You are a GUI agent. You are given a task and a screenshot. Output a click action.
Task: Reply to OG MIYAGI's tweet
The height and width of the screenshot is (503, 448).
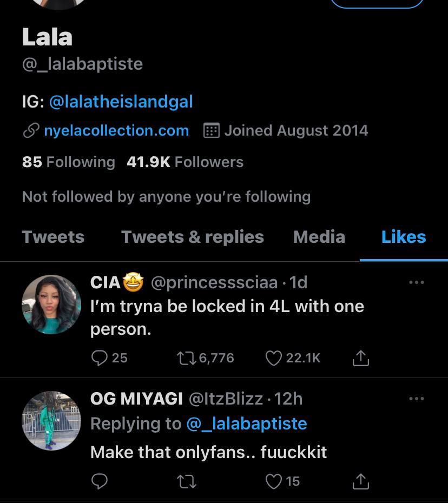(100, 481)
